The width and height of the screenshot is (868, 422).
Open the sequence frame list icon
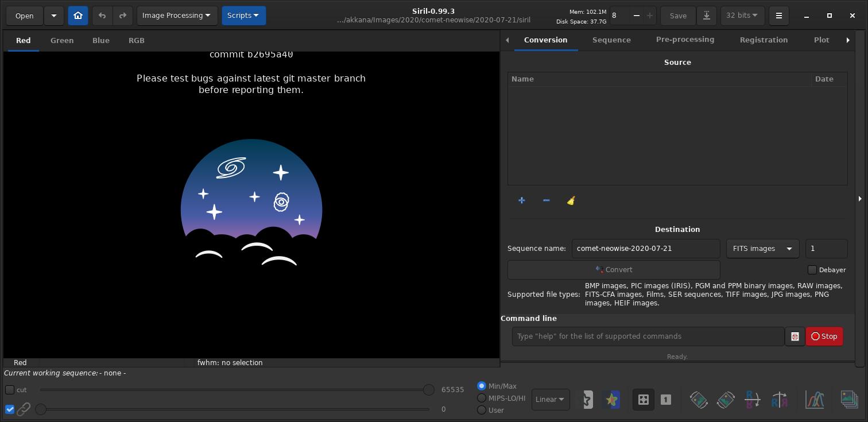coord(849,400)
